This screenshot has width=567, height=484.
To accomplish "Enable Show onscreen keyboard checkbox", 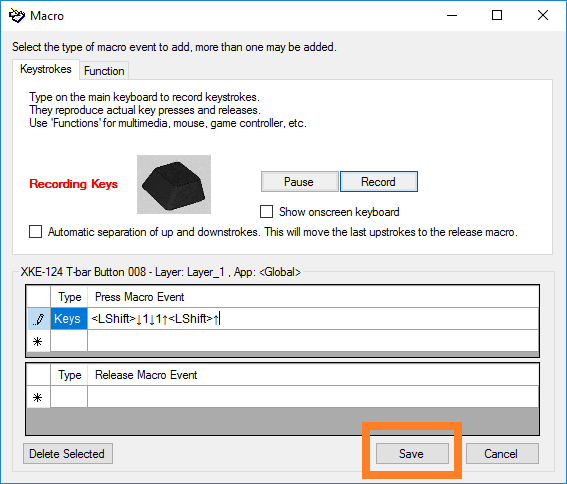I will (267, 212).
